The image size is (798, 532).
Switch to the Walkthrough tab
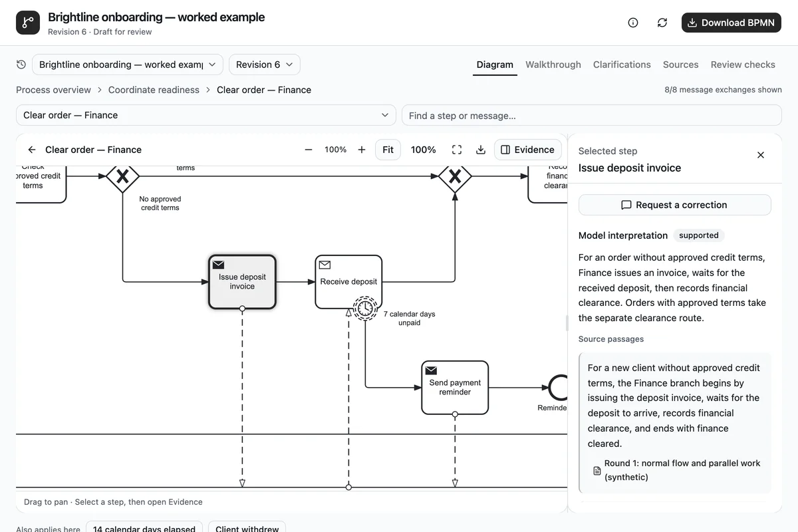tap(553, 65)
